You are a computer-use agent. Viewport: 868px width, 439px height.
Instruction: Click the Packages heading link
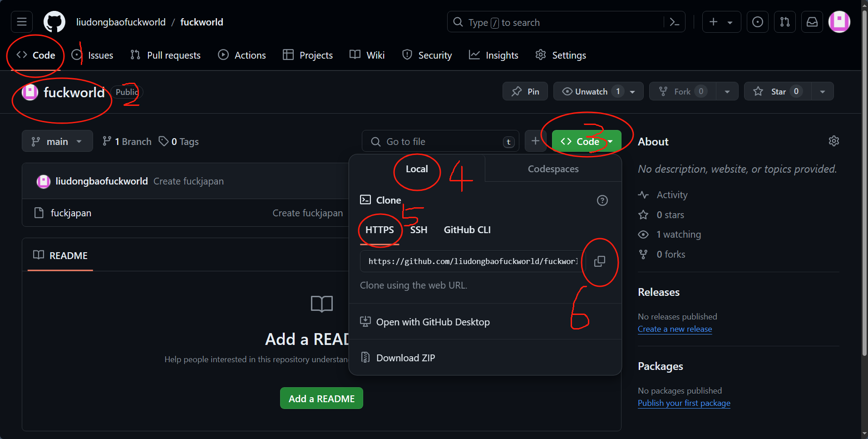pyautogui.click(x=660, y=366)
